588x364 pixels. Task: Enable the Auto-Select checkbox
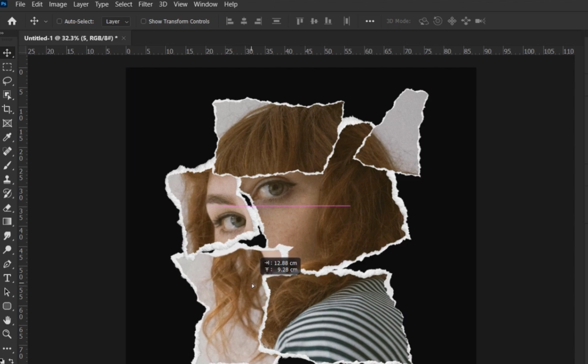[x=59, y=21]
